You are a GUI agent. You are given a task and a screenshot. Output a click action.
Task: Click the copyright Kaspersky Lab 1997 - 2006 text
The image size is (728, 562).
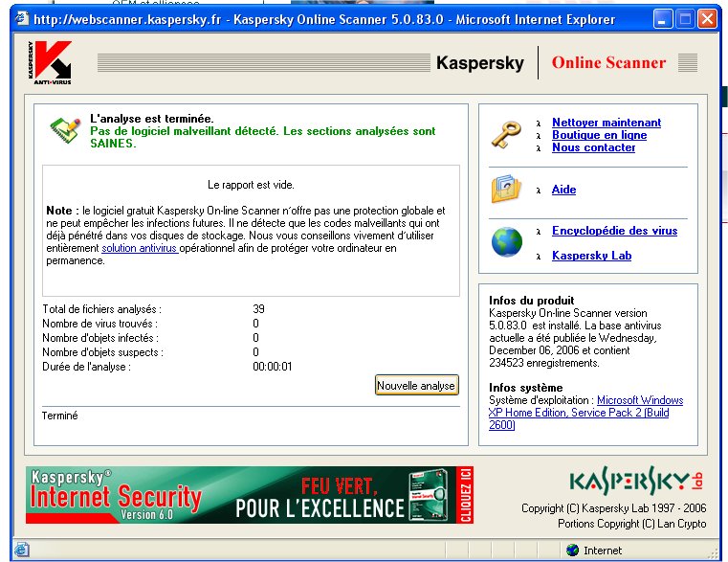[x=614, y=508]
